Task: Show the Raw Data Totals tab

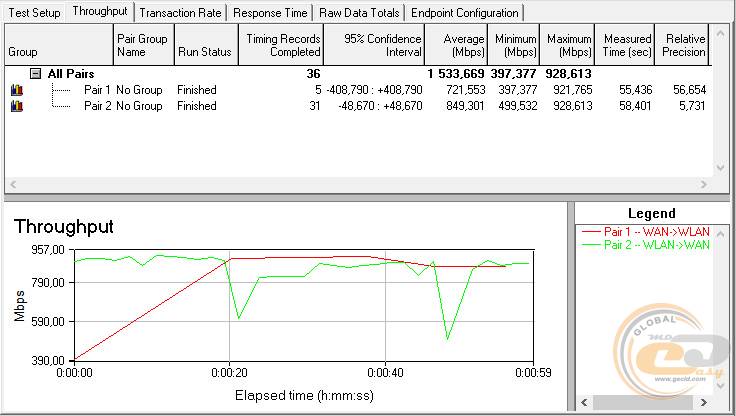Action: [359, 13]
